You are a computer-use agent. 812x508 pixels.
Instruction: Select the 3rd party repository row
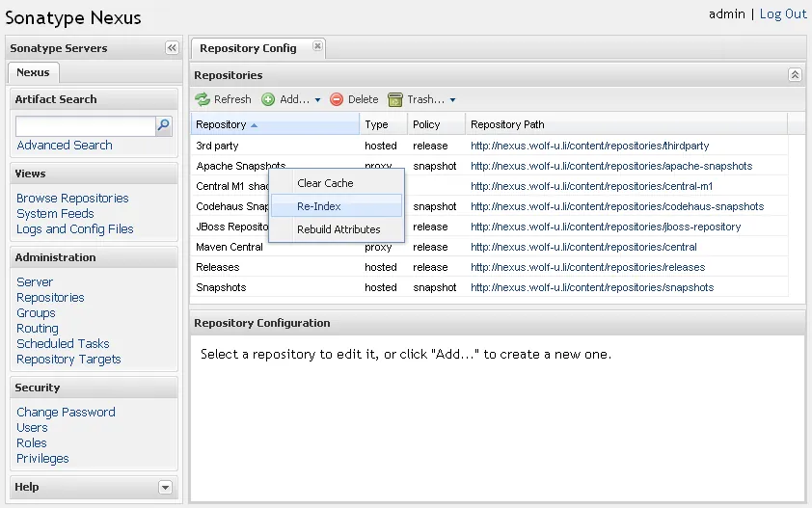489,146
